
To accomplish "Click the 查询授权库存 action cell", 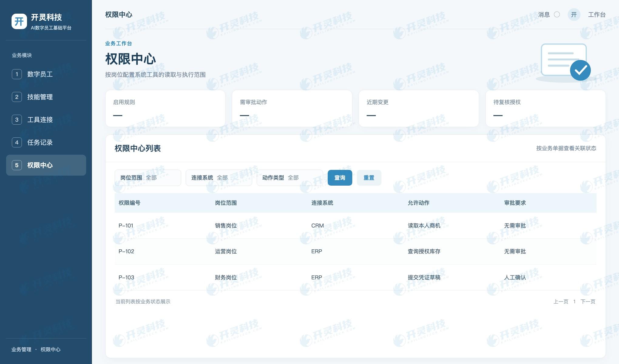I will point(424,251).
